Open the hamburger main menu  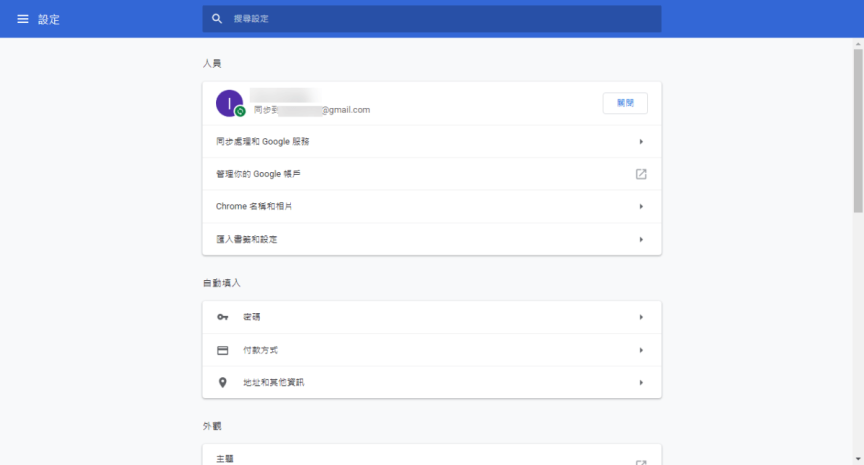pyautogui.click(x=23, y=19)
